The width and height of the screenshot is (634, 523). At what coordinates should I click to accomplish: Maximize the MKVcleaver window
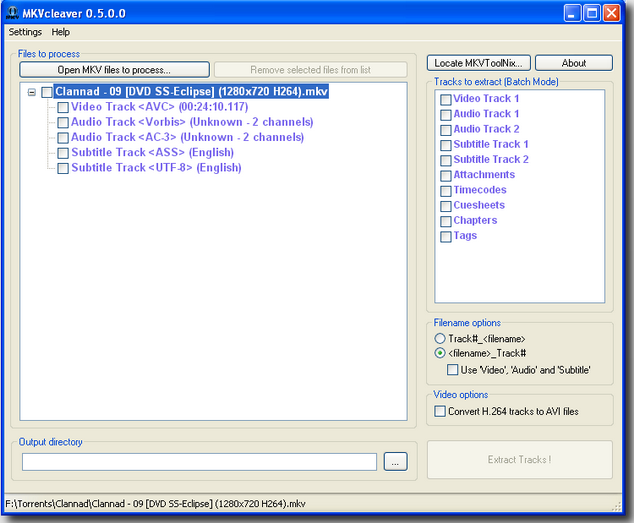[x=592, y=13]
